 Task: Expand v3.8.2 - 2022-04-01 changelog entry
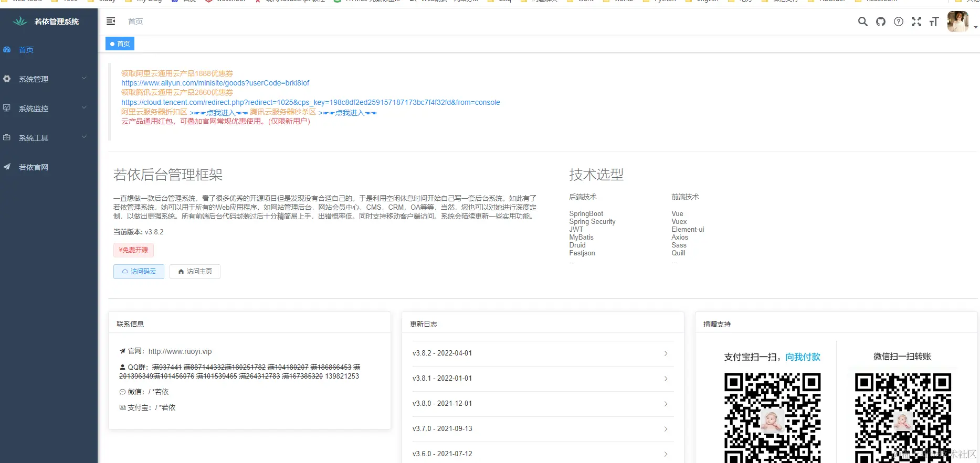click(543, 353)
